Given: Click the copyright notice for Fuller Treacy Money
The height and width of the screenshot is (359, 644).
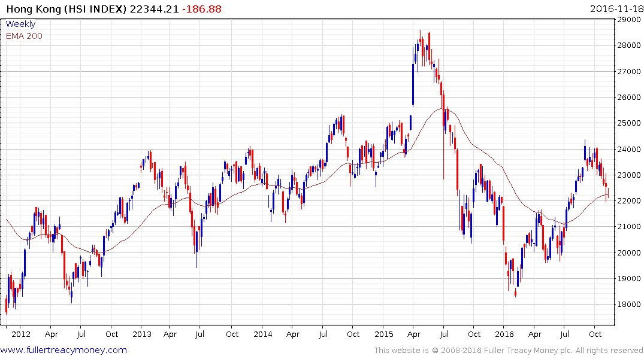Looking at the screenshot, I should tap(509, 351).
